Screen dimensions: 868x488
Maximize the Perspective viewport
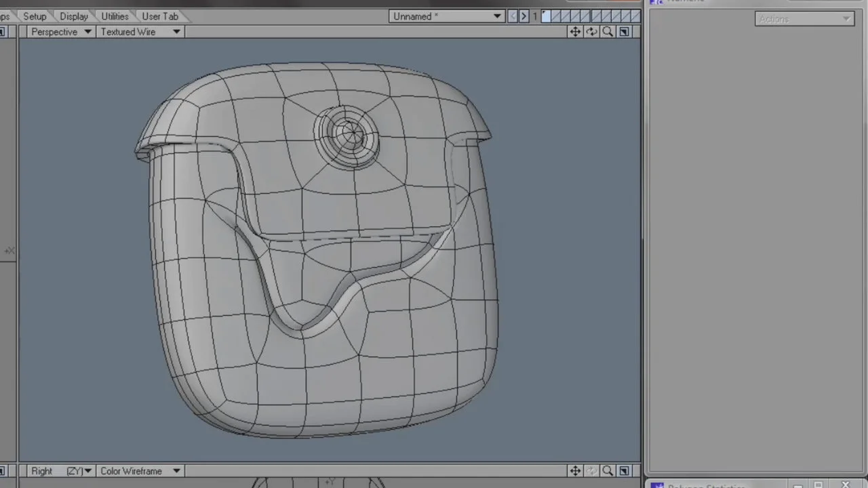pos(624,32)
